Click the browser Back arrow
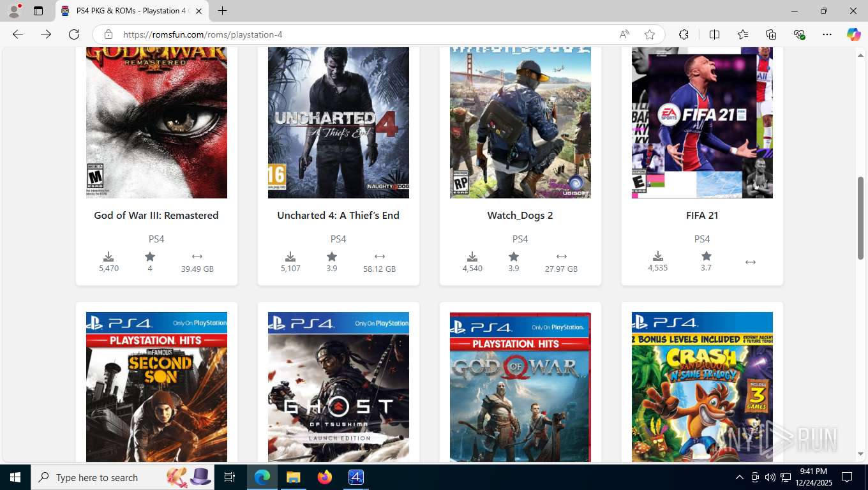 click(18, 34)
